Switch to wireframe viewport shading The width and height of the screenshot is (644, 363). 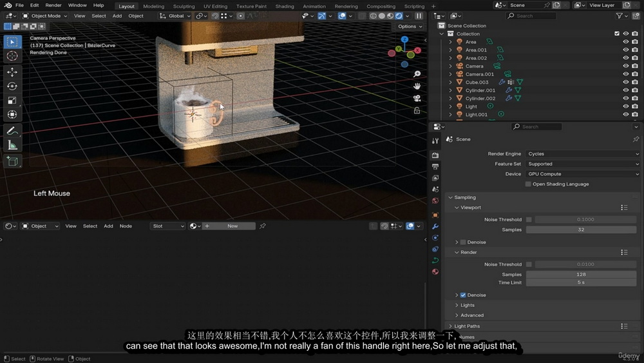373,16
